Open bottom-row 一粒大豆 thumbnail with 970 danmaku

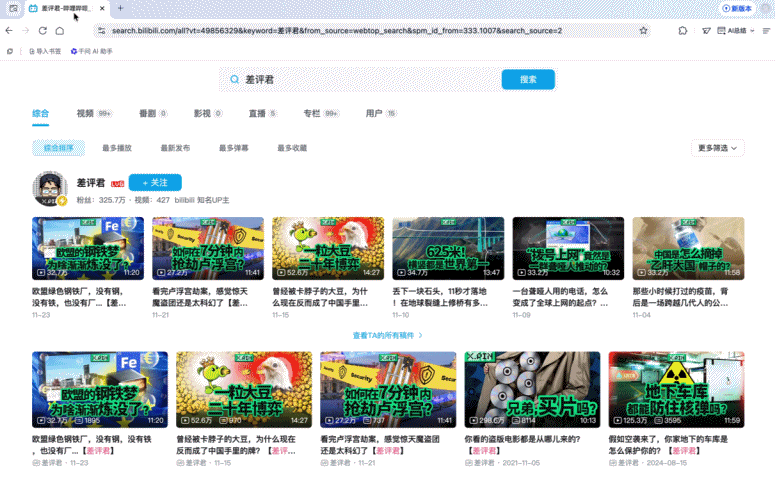pos(244,390)
